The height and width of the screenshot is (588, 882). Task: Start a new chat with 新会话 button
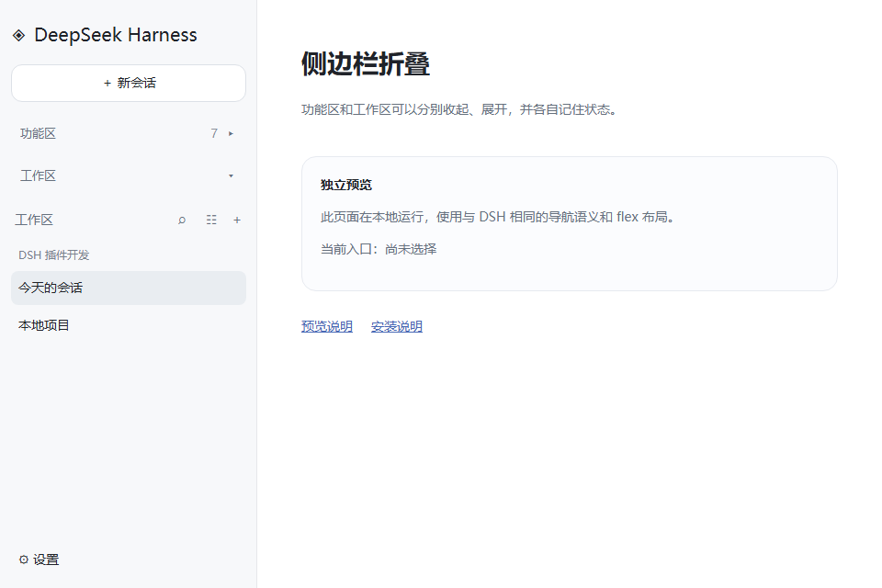point(129,84)
